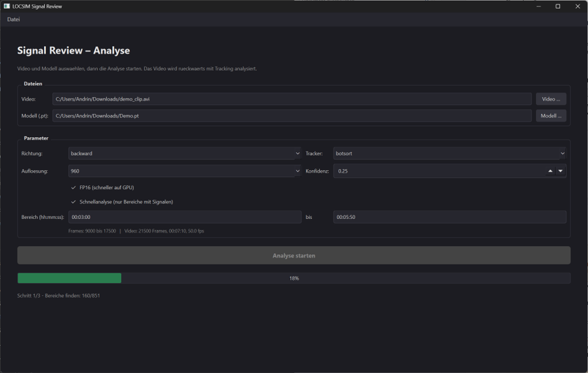Click the LOCSIM app icon in title bar
Image resolution: width=588 pixels, height=373 pixels.
coord(6,6)
